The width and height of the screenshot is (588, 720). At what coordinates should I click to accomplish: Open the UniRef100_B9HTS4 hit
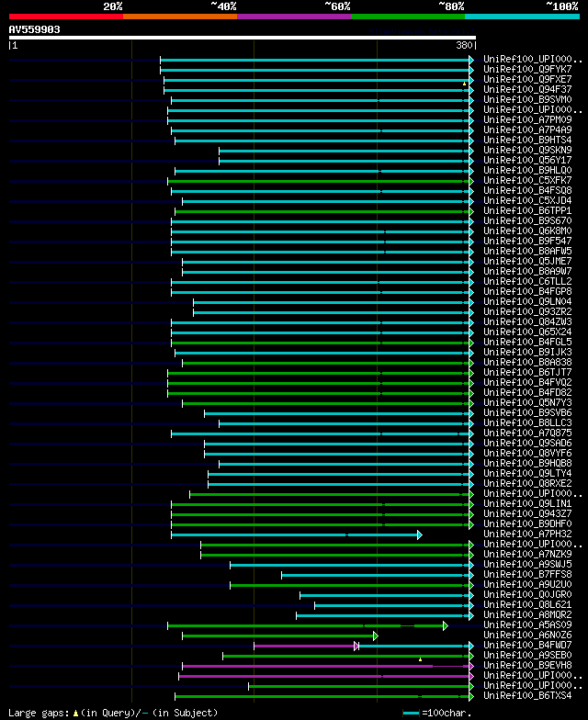coord(527,140)
